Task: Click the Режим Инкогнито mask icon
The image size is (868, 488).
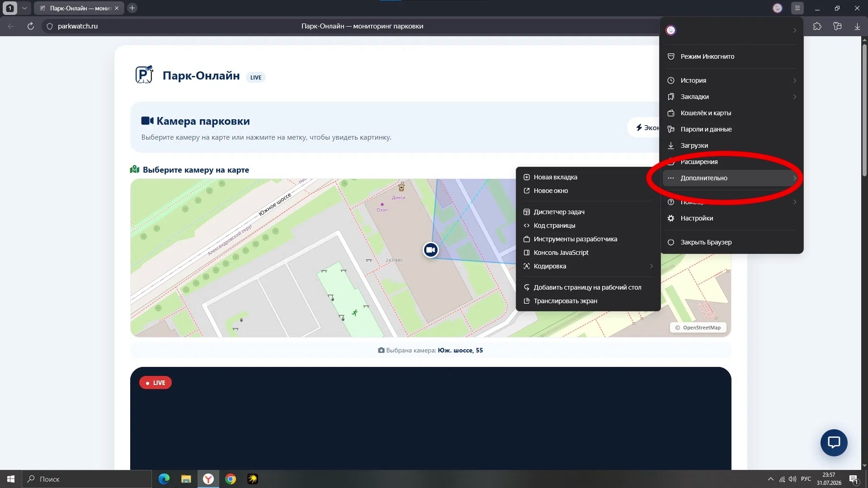Action: 671,56
